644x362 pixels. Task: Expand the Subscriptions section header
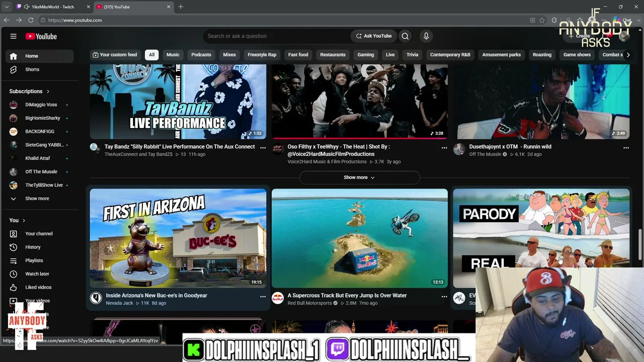pos(29,92)
